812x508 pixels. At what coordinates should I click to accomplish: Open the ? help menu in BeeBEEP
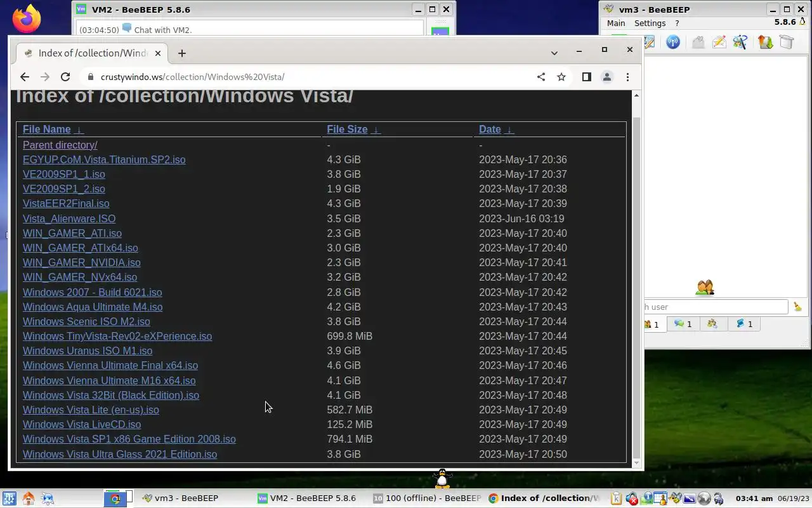tap(677, 23)
